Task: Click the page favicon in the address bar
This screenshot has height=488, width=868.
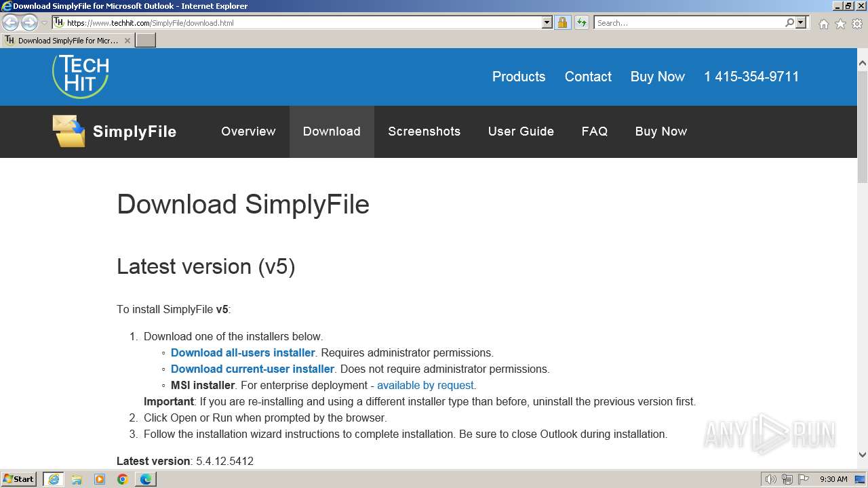Action: (59, 22)
